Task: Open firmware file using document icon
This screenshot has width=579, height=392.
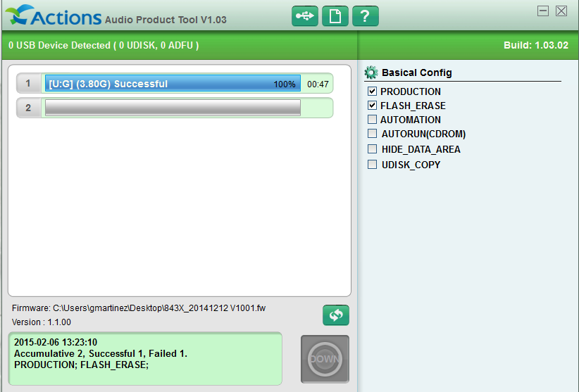Action: [335, 16]
